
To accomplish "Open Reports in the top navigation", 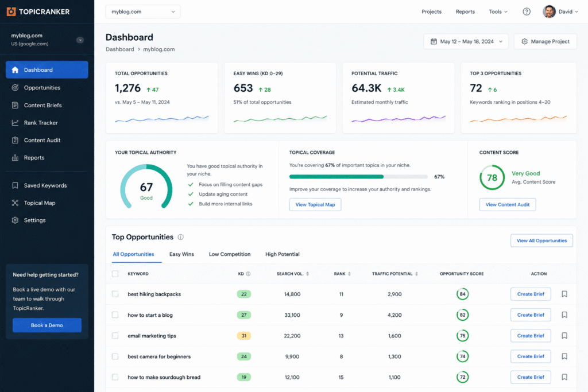I will (x=465, y=11).
